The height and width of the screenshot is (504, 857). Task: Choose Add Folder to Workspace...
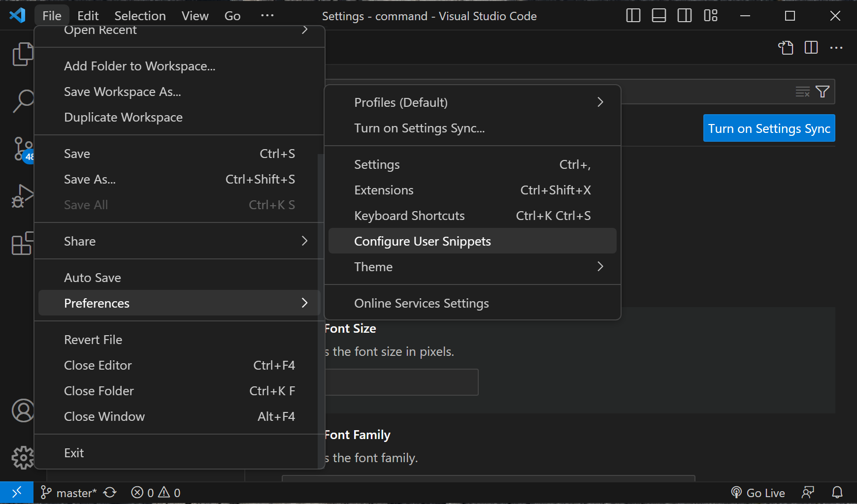[x=179, y=66]
